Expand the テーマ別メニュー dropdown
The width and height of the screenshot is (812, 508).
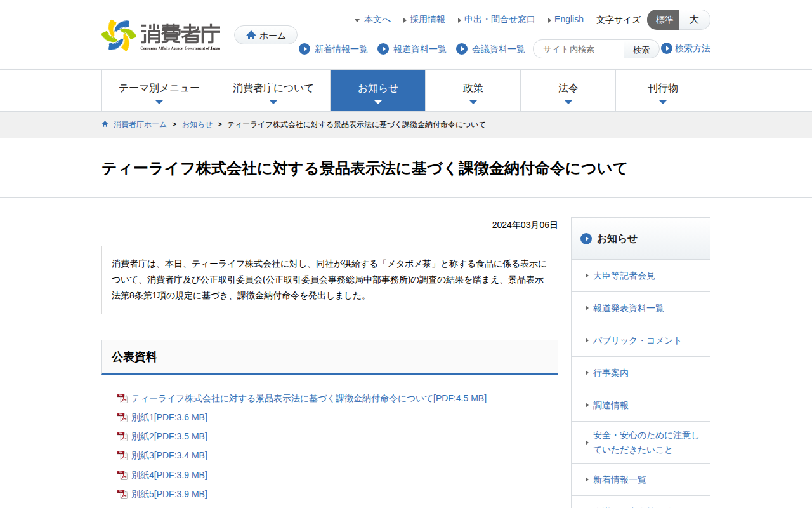pos(159,91)
